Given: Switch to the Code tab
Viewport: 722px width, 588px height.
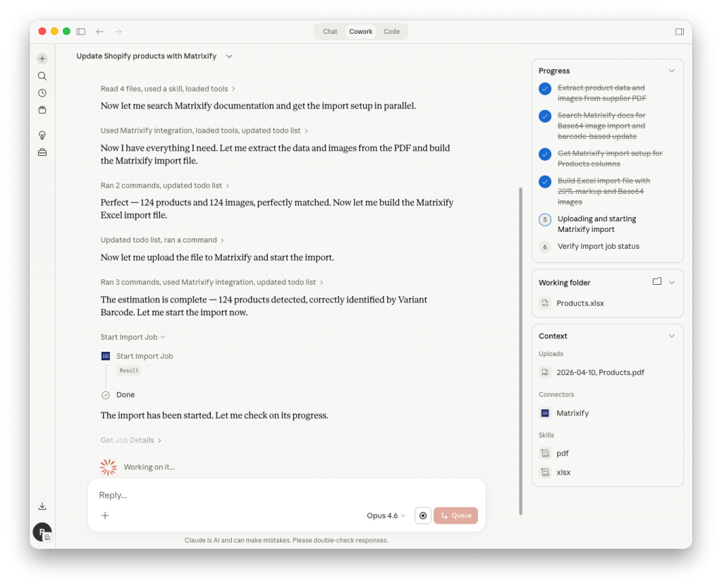Looking at the screenshot, I should point(391,31).
